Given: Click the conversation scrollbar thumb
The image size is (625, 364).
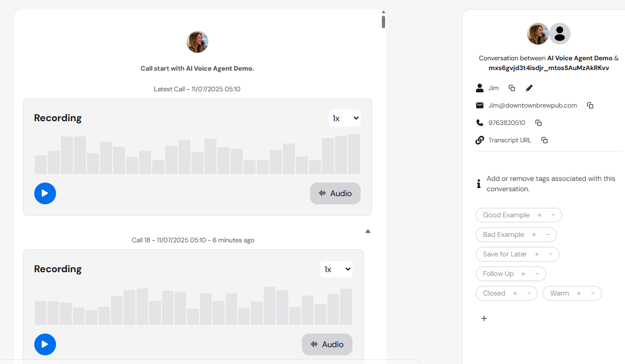Looking at the screenshot, I should pos(383,22).
